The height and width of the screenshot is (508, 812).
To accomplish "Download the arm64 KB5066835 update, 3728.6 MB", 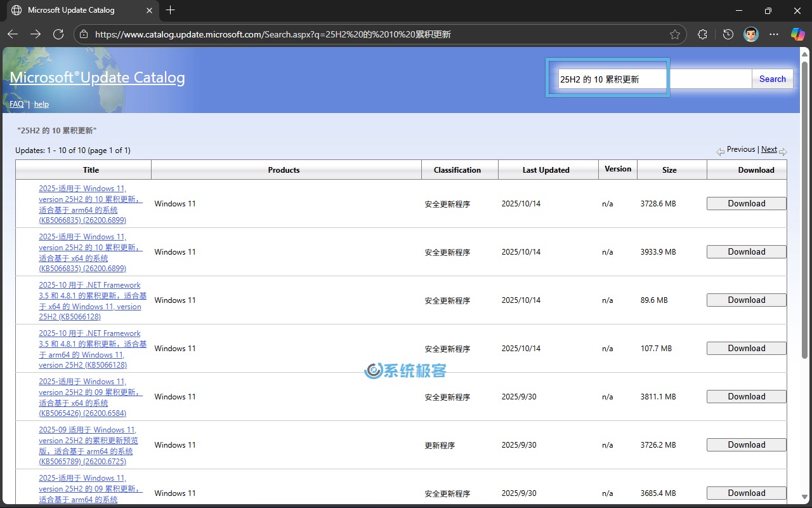I will pos(746,203).
